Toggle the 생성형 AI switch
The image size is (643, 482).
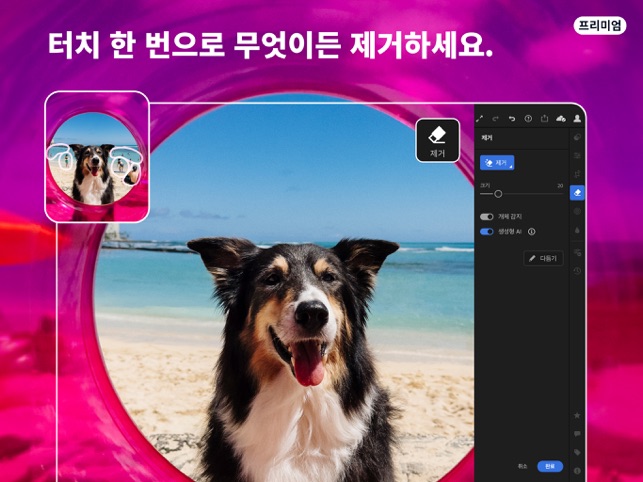pos(487,232)
